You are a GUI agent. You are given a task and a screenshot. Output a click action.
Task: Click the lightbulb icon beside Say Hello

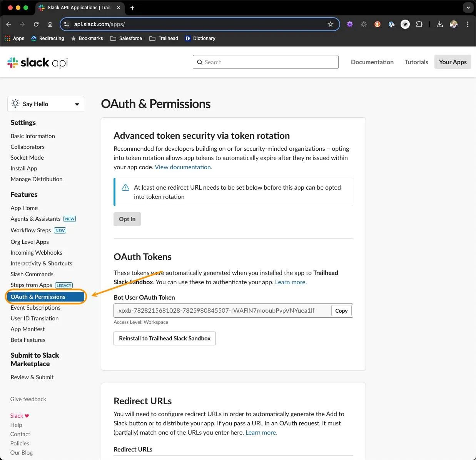tap(15, 103)
